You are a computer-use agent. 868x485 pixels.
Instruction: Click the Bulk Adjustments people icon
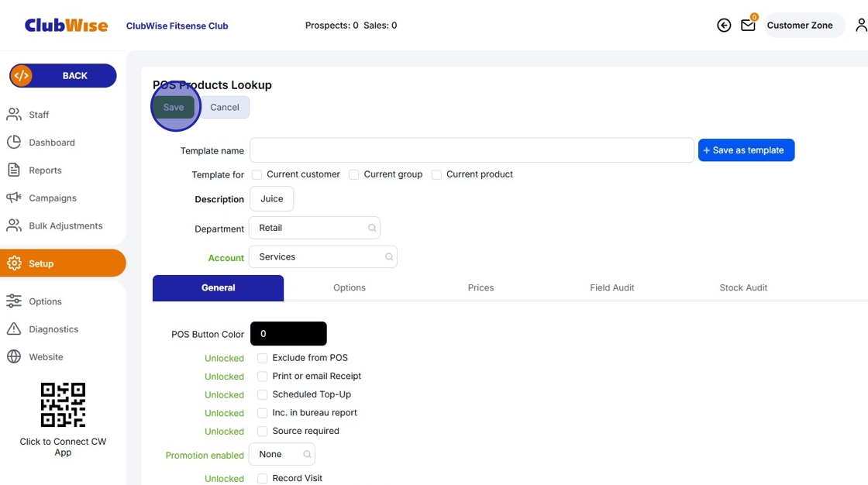(x=14, y=225)
